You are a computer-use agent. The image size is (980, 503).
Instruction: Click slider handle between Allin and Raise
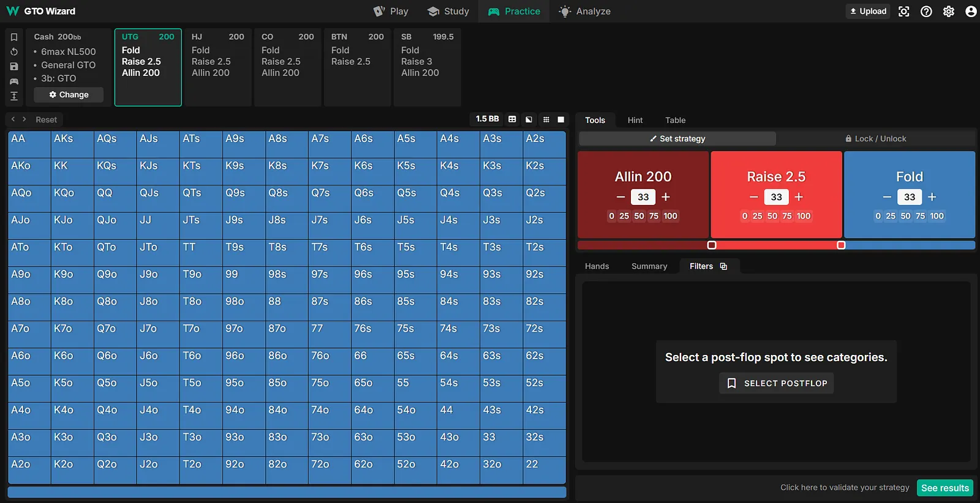pos(712,245)
